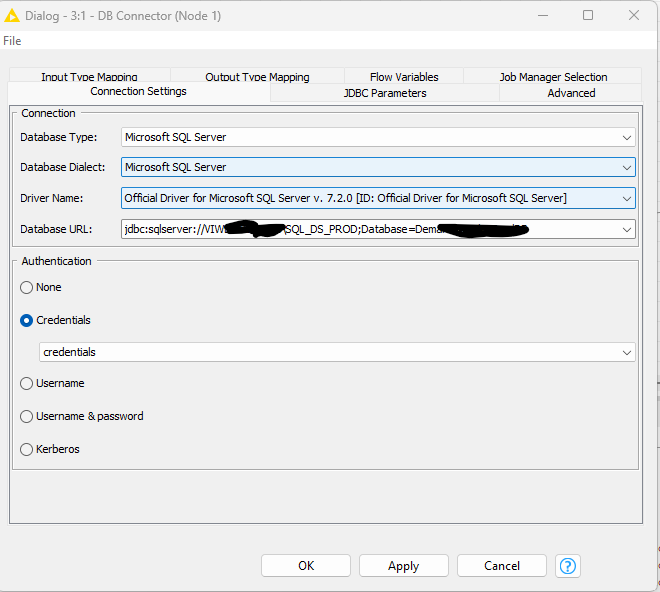Close the DB Connector dialog

click(633, 16)
